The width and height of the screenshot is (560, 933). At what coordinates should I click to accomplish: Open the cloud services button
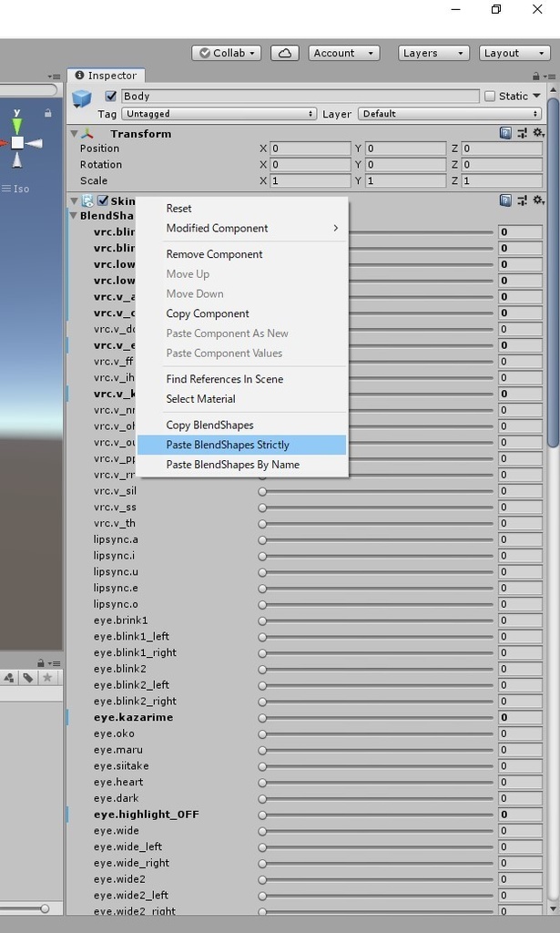click(x=285, y=53)
